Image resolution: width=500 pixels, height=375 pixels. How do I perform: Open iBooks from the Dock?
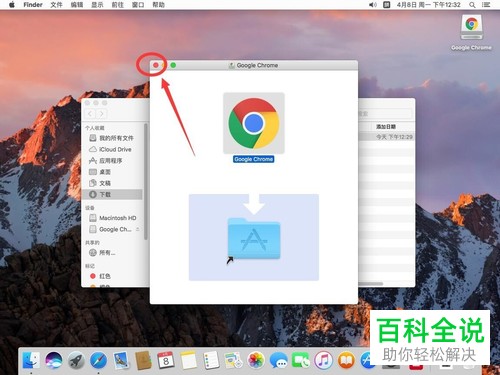[346, 360]
